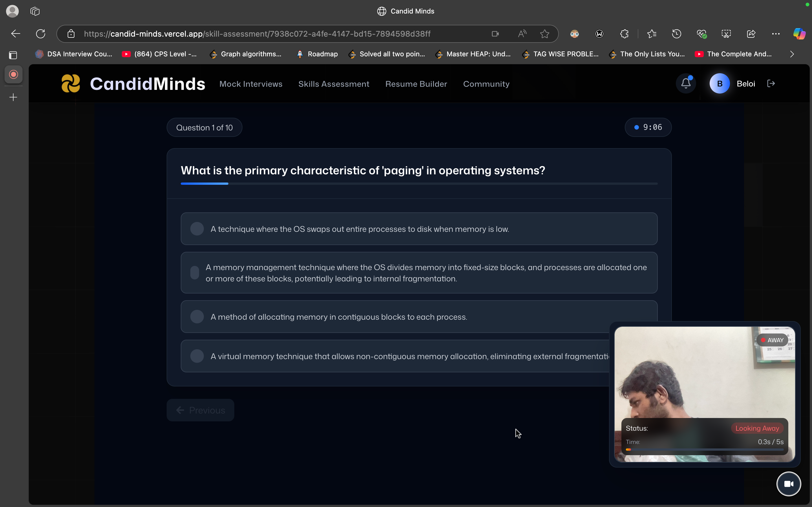The width and height of the screenshot is (812, 507).
Task: Click the logout icon next to Beloi
Action: [x=771, y=83]
